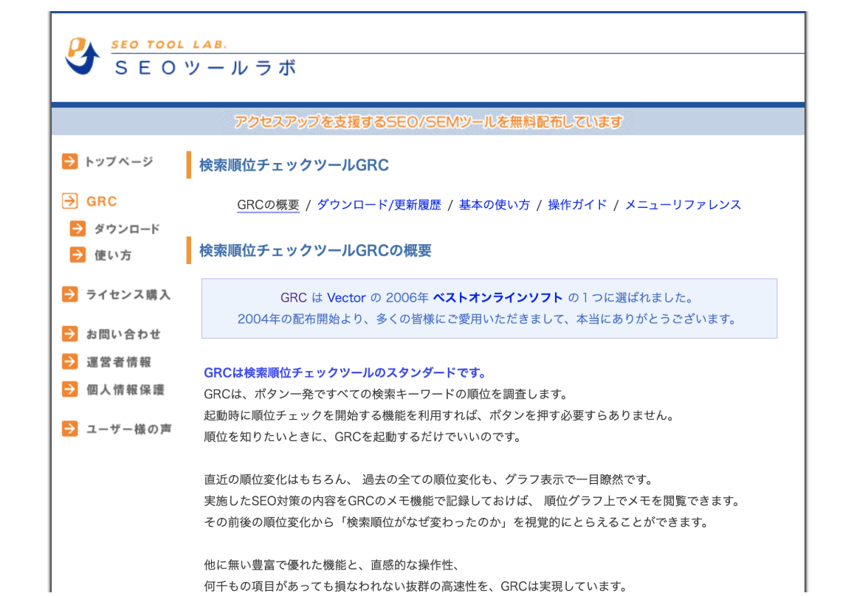Click the arrow icon beside ユーザー様の声
This screenshot has width=868, height=596.
69,429
